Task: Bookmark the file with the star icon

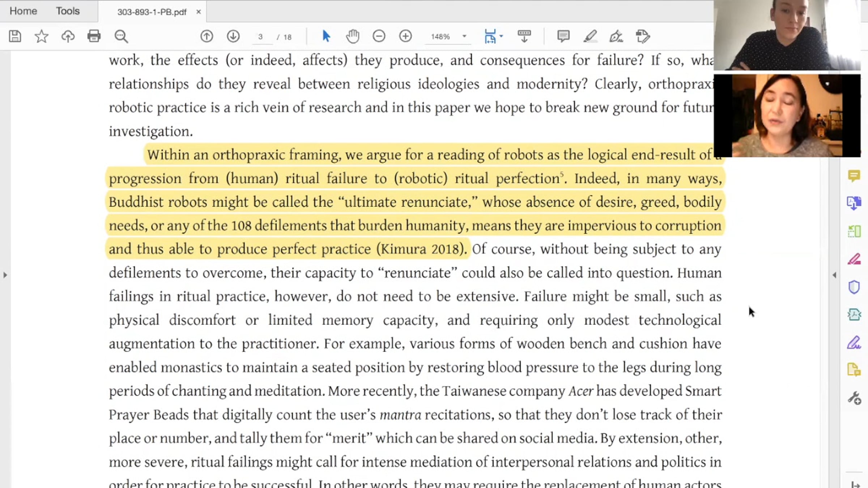Action: click(41, 36)
